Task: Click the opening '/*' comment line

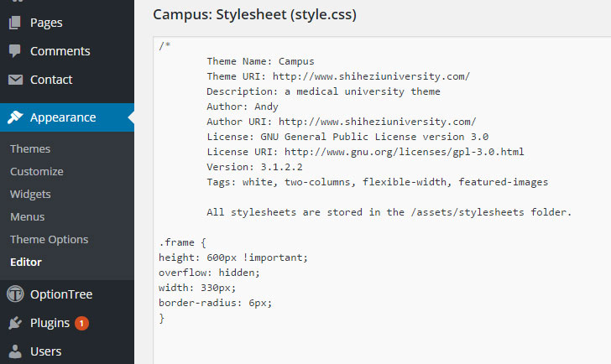Action: click(x=164, y=46)
